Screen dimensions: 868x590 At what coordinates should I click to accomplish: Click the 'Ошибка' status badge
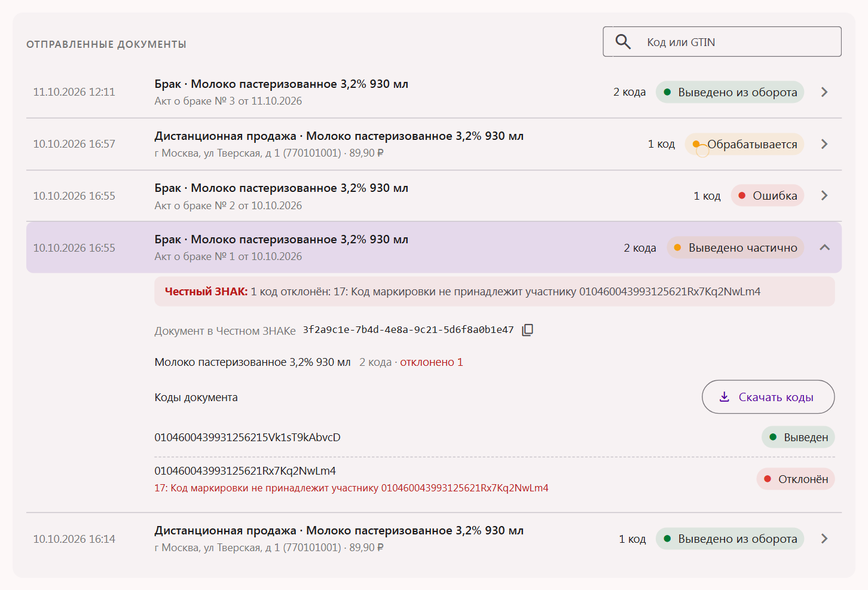point(768,195)
